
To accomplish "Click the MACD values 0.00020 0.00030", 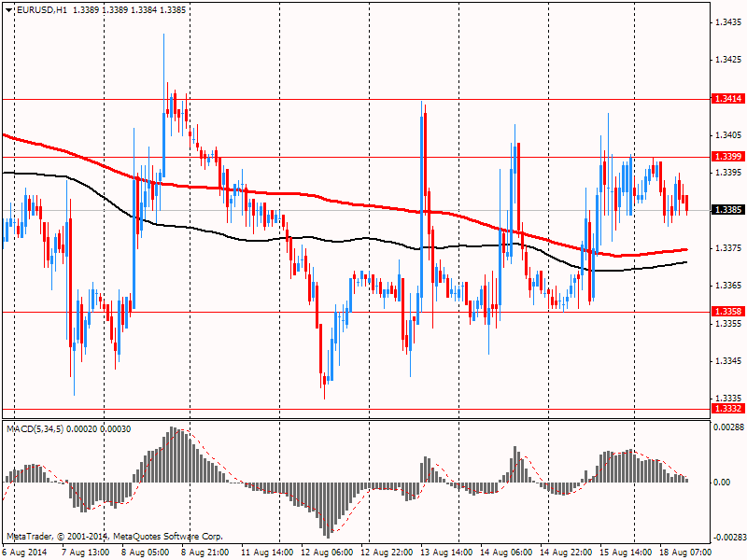I will [99, 429].
